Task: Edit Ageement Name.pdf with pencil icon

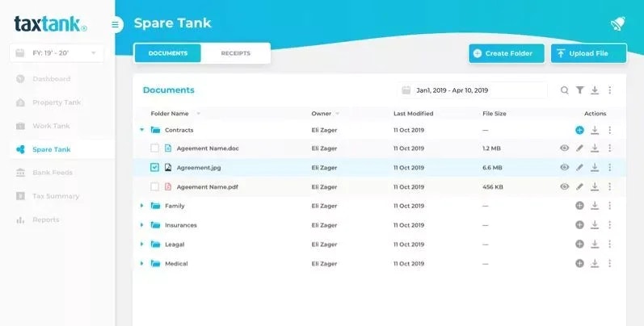Action: (579, 186)
